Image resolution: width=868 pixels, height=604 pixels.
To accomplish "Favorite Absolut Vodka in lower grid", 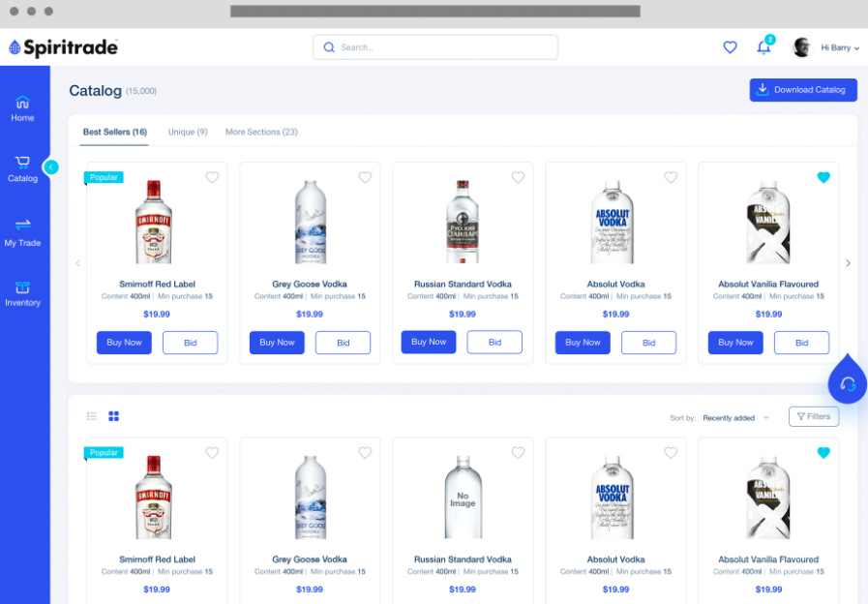I will pyautogui.click(x=671, y=452).
